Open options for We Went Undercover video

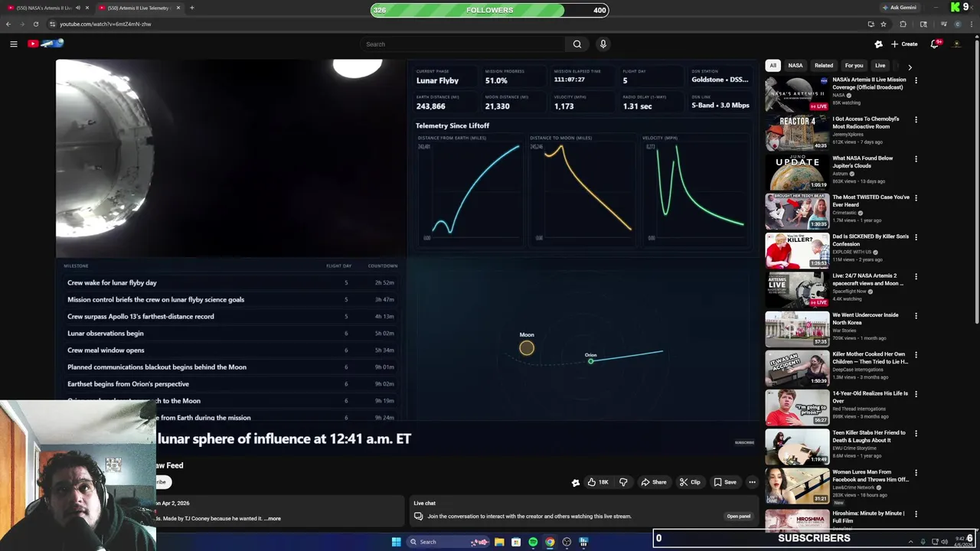pos(916,316)
